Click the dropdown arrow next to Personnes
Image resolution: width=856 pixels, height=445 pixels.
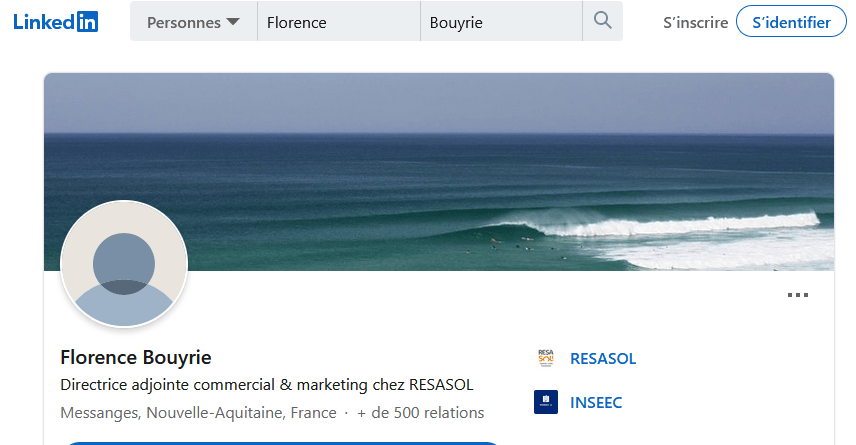[233, 22]
